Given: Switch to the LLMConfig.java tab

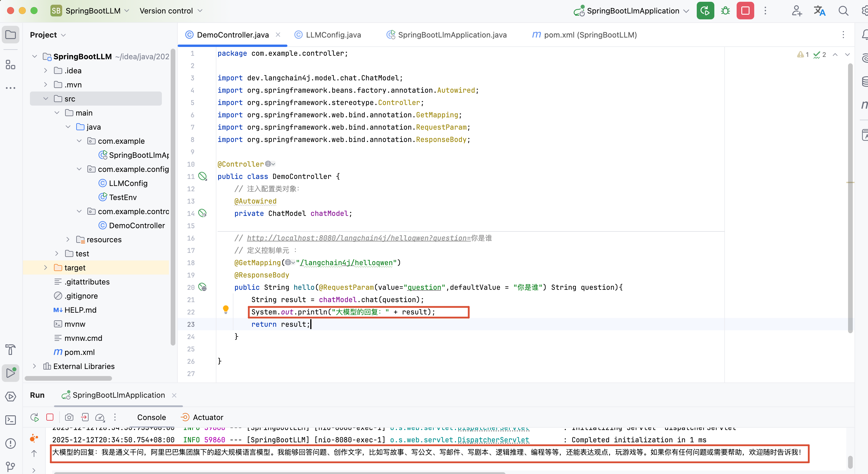Looking at the screenshot, I should (x=333, y=35).
